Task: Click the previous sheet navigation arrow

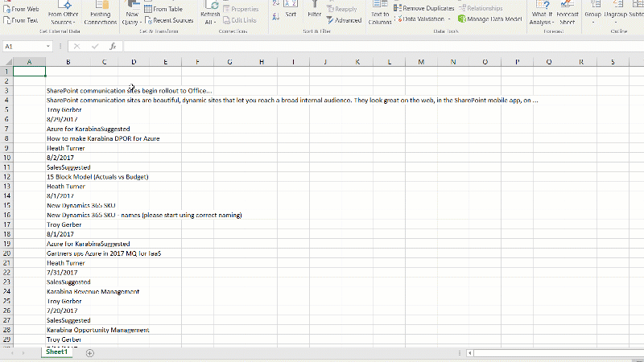Action: click(x=12, y=352)
